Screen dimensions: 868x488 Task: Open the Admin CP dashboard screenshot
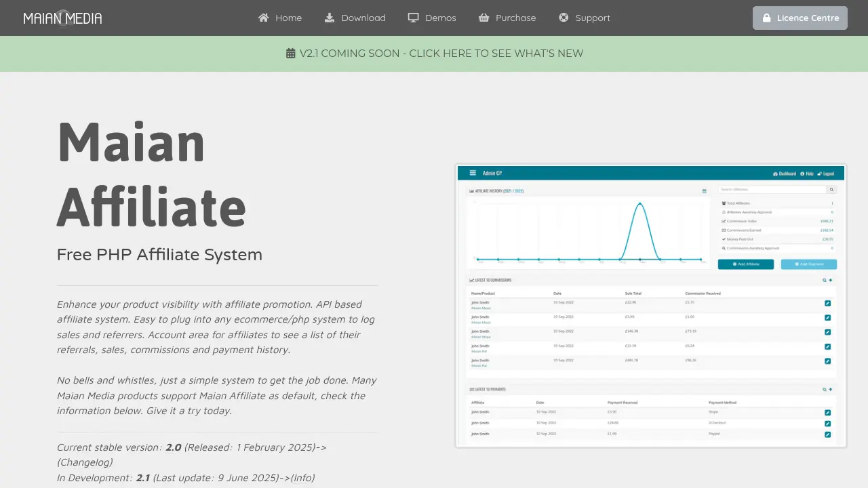651,306
